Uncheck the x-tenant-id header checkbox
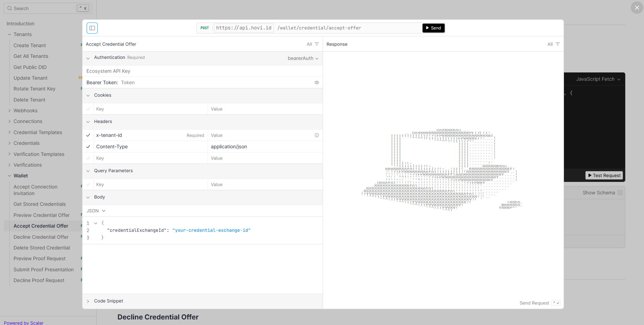 [88, 135]
